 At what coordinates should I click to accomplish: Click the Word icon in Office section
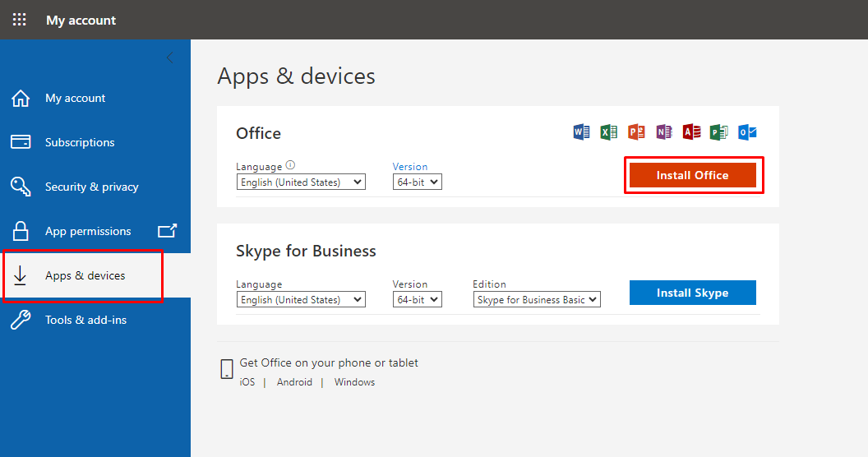(581, 132)
